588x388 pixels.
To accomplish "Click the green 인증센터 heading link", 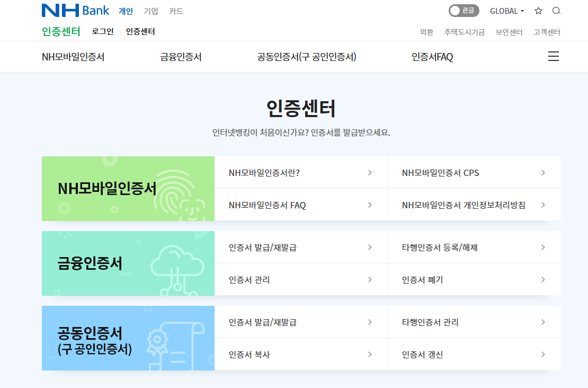I will coord(61,31).
